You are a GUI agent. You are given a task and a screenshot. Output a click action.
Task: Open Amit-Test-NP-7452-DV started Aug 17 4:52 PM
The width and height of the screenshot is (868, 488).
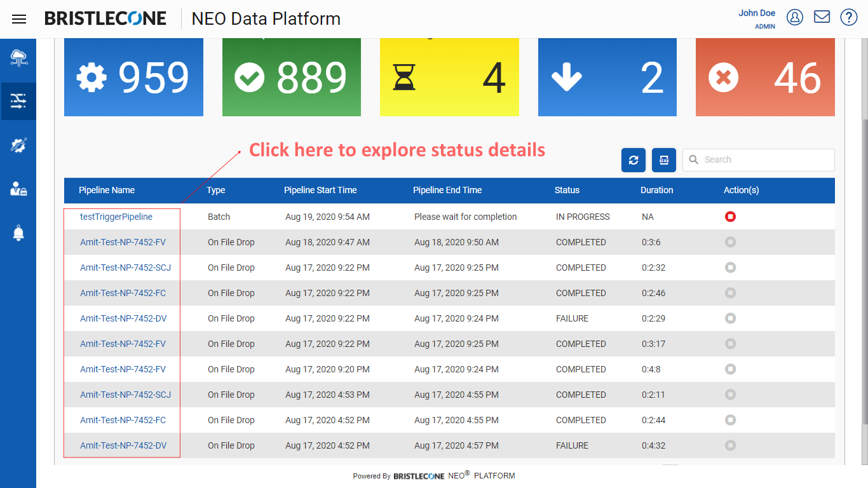[123, 445]
